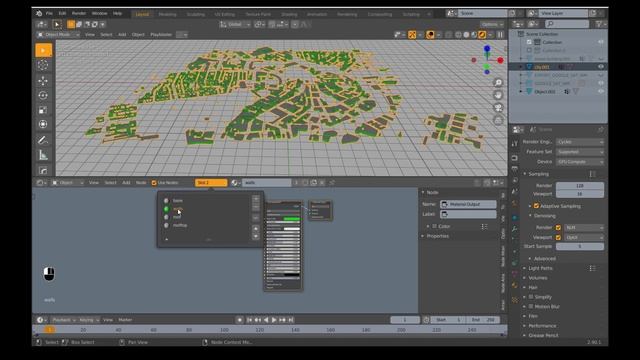Collapse the Sampling panel
Screen dimensions: 640x360
[x=538, y=174]
